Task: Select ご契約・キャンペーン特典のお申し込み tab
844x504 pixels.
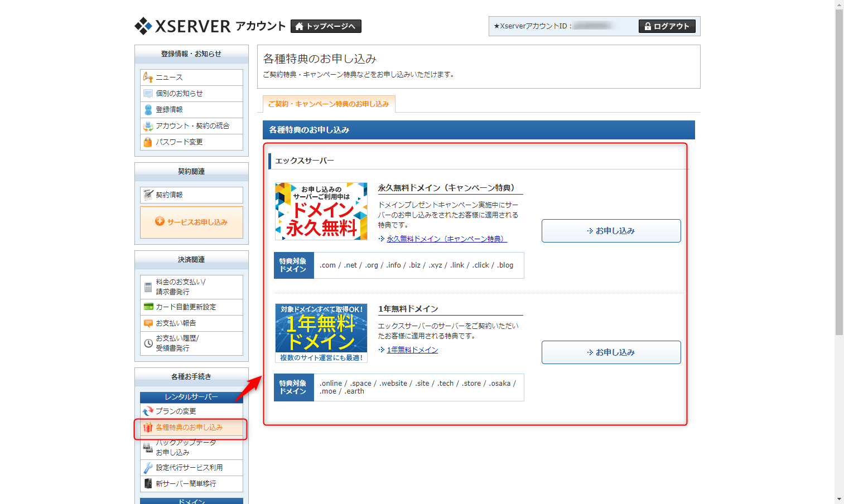Action: 329,104
